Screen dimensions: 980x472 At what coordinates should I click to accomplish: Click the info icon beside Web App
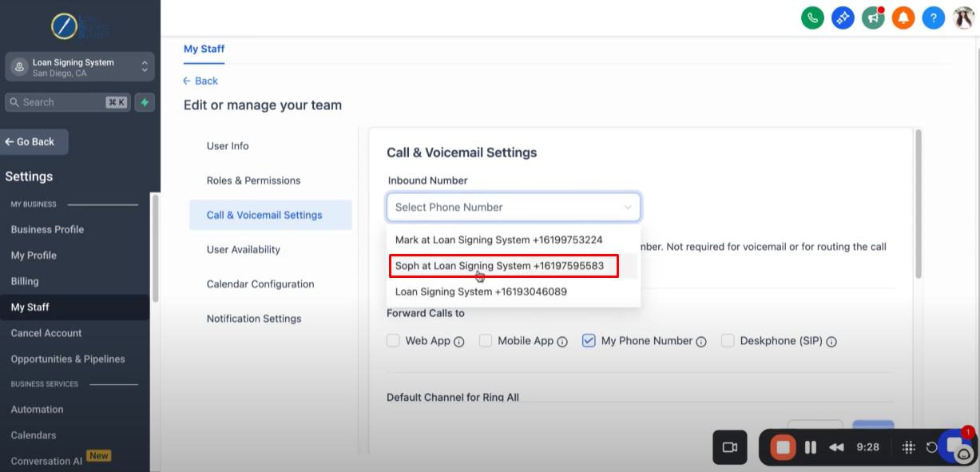459,342
